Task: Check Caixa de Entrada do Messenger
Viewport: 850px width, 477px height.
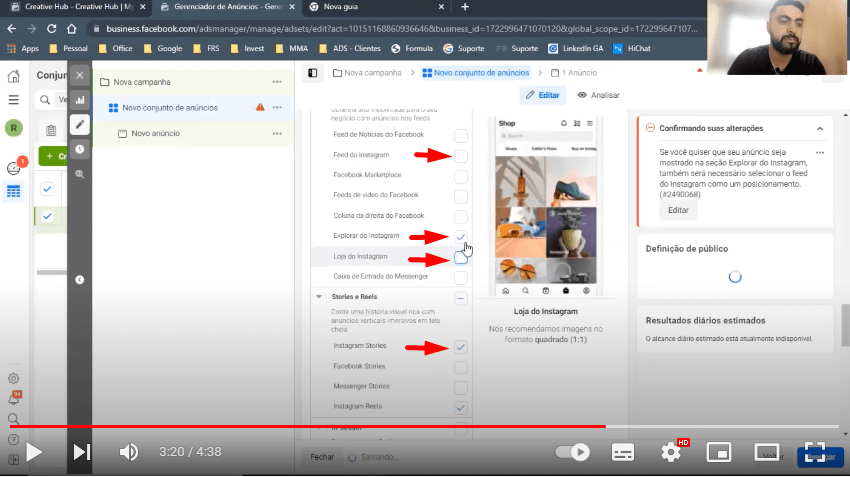Action: tap(461, 278)
